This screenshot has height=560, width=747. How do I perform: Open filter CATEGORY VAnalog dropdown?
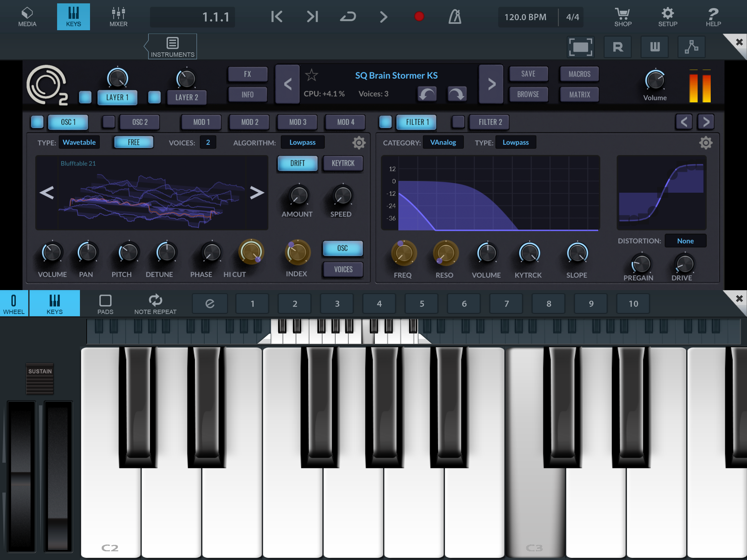pyautogui.click(x=443, y=142)
